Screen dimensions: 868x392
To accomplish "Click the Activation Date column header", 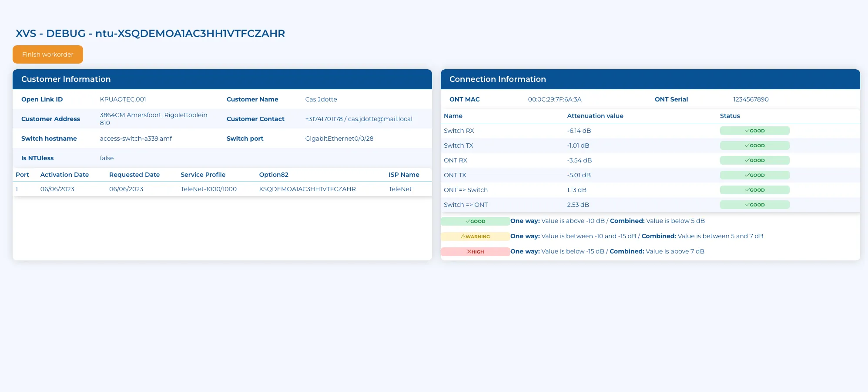I will tap(64, 175).
